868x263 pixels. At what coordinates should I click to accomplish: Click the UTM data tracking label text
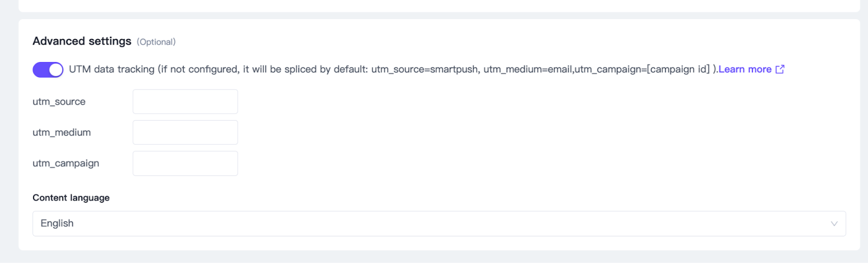112,70
